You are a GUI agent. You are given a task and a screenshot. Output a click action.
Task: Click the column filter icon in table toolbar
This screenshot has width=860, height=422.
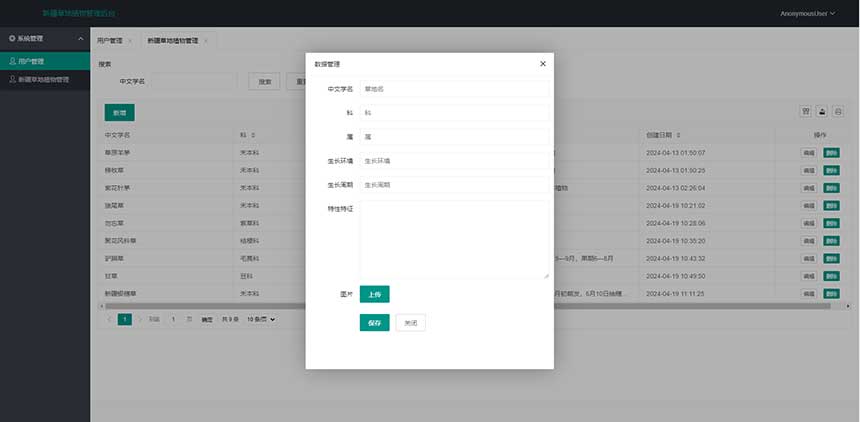(805, 112)
